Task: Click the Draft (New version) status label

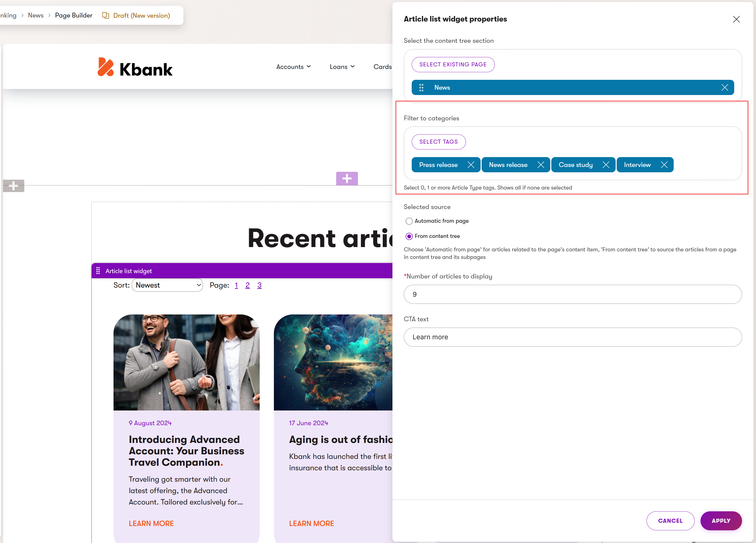Action: click(142, 16)
